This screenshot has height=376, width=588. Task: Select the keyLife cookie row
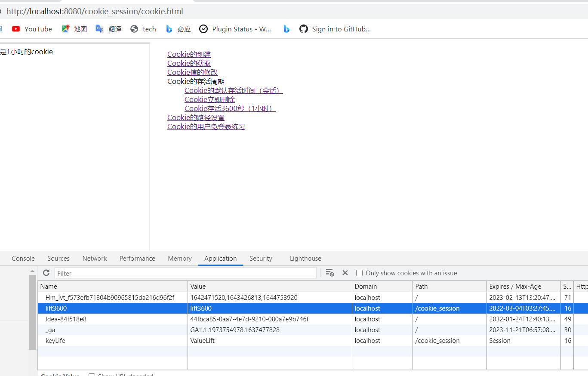point(313,341)
